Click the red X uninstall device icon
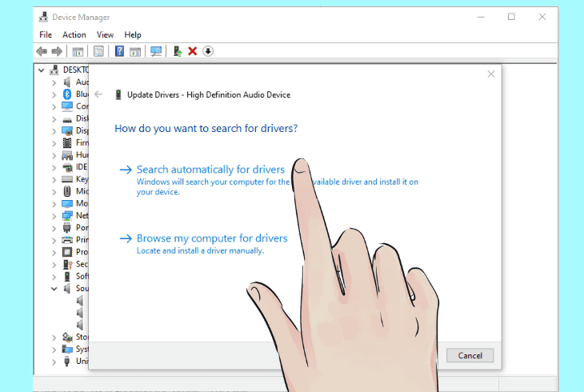 193,51
